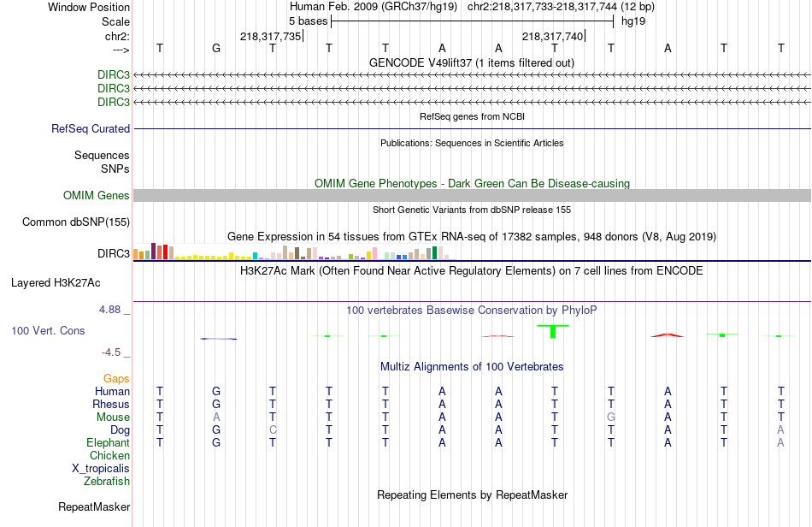This screenshot has height=527, width=812.
Task: Click the "5 bases" scale bar label
Action: (308, 21)
